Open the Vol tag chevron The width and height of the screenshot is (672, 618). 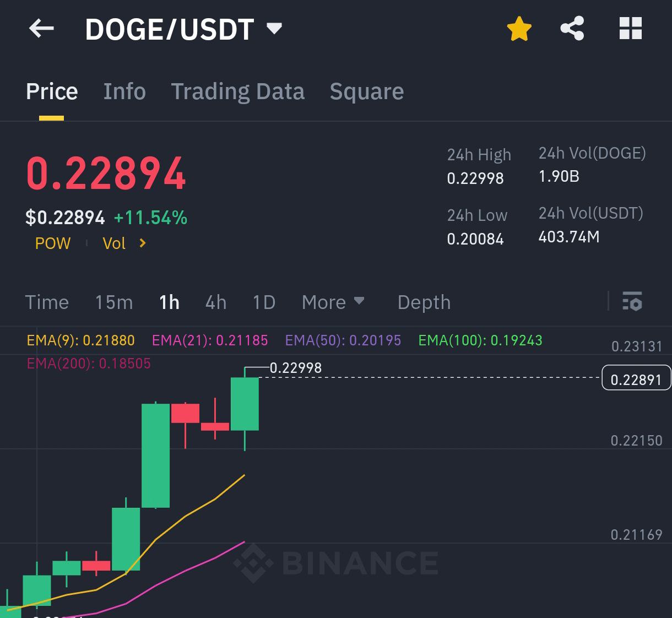click(x=142, y=243)
